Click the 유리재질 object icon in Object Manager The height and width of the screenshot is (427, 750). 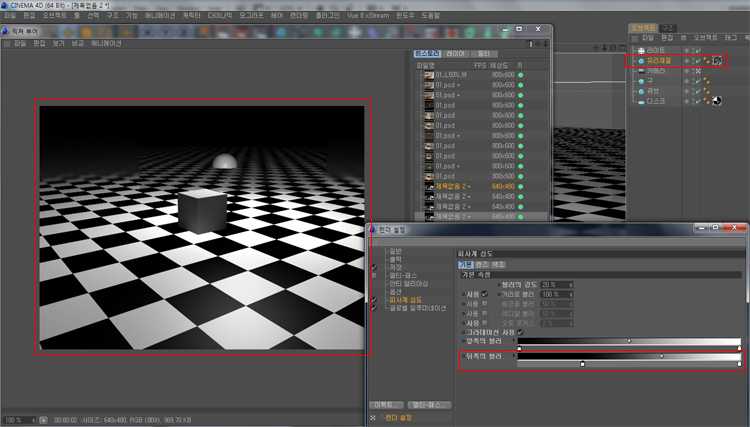[641, 61]
